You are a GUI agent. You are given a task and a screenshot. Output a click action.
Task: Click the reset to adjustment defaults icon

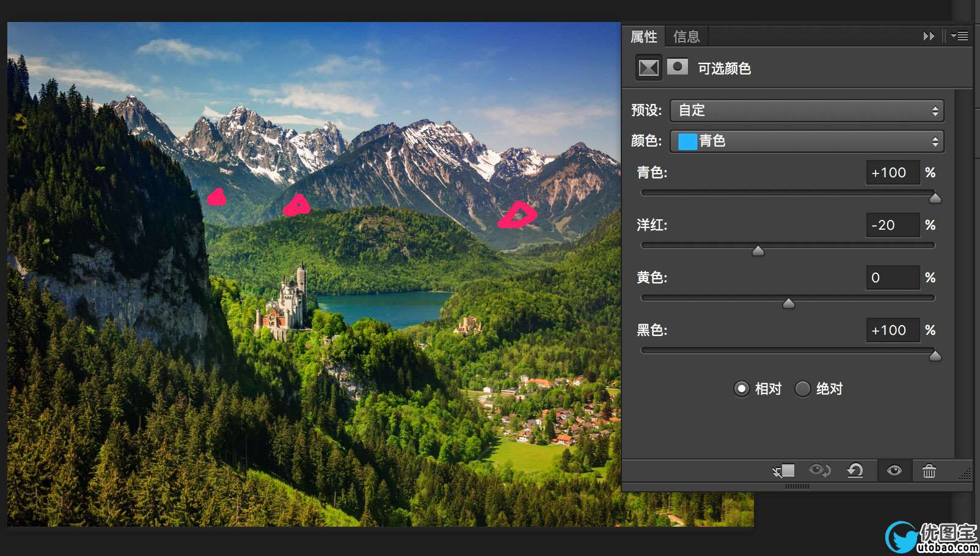855,470
